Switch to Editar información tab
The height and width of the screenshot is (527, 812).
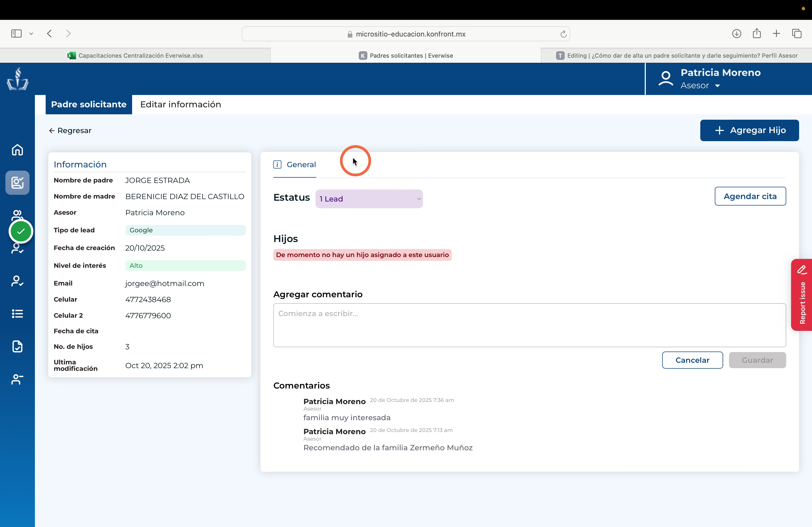[x=180, y=104]
